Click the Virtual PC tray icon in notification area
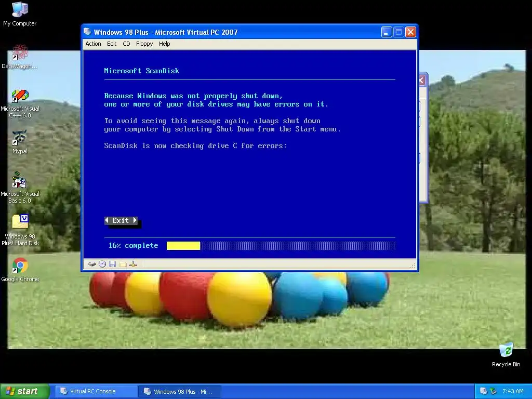The image size is (532, 399). [x=484, y=391]
